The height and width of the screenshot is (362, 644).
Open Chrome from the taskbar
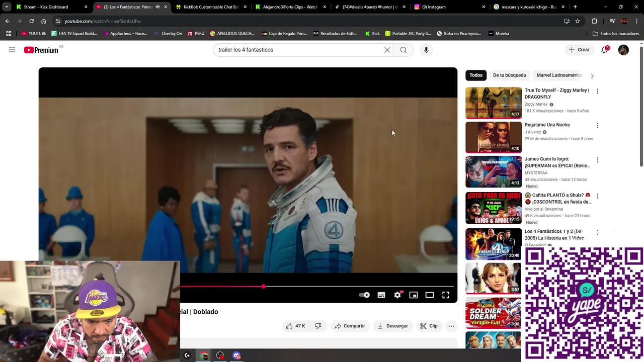click(204, 355)
